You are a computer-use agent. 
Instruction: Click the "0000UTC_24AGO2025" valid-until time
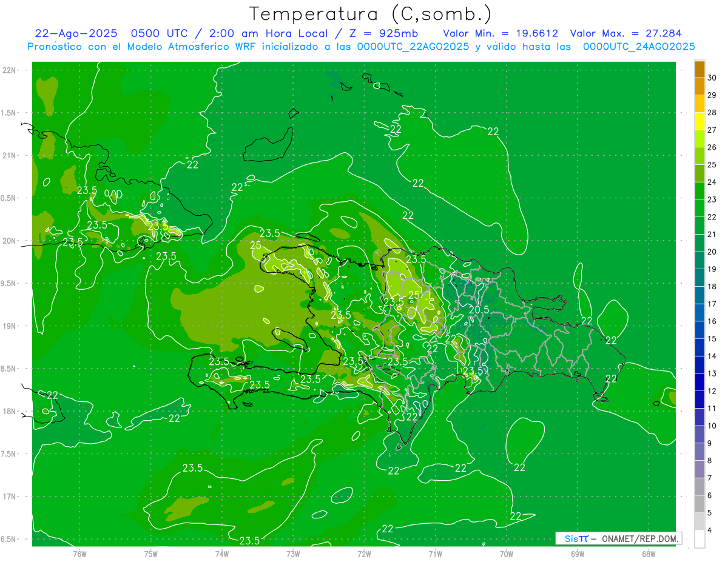click(x=639, y=47)
